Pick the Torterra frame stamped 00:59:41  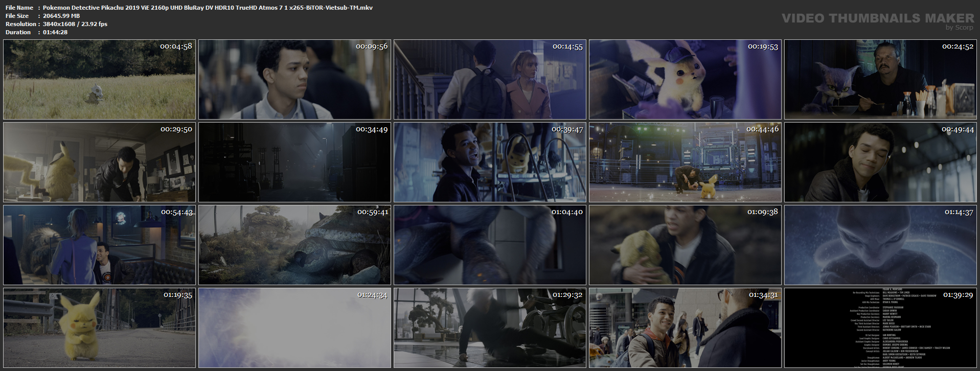pos(294,245)
